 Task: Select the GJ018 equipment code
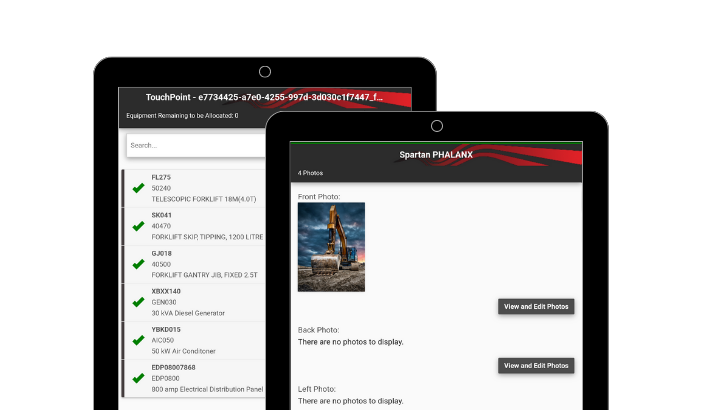tap(161, 253)
